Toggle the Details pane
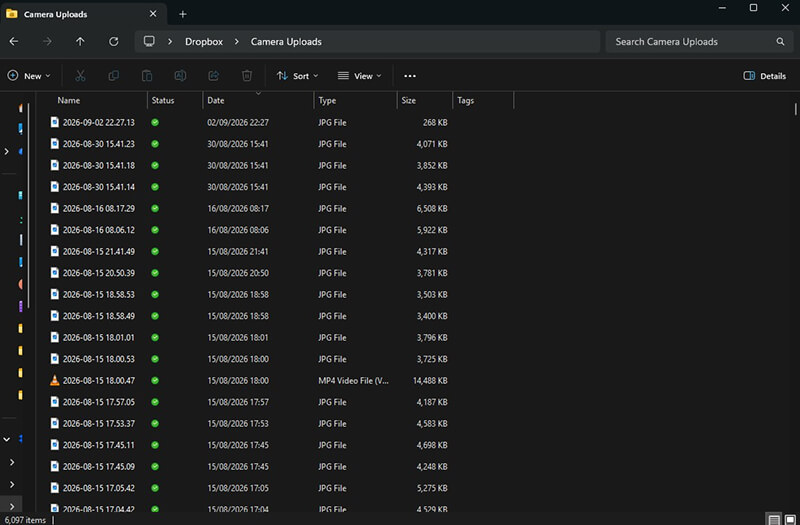The width and height of the screenshot is (800, 525). pos(764,76)
